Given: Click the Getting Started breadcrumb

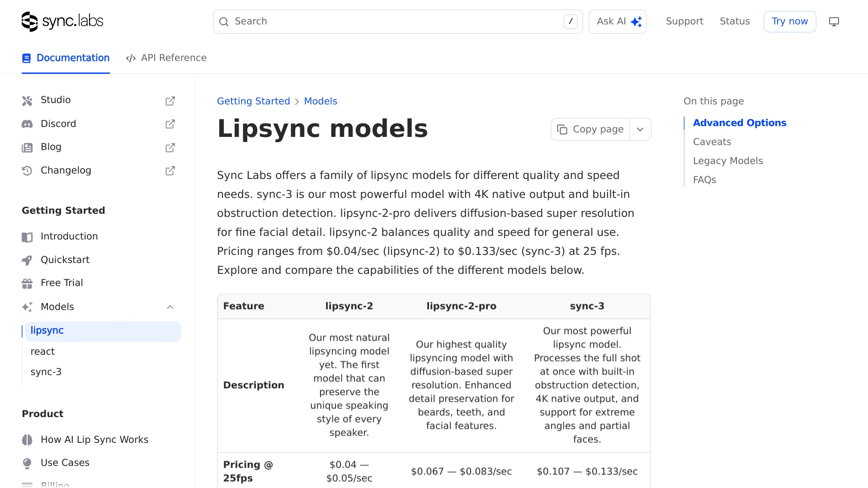Looking at the screenshot, I should coord(254,101).
